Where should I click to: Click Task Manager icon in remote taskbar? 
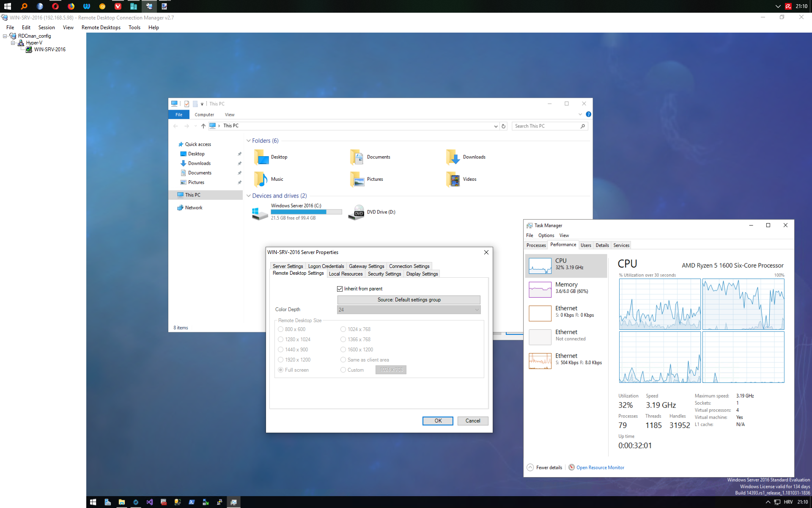tap(233, 502)
